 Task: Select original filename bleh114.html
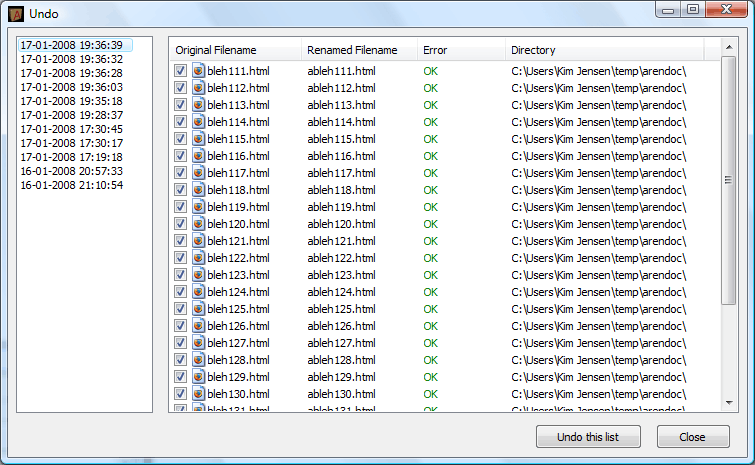[x=238, y=122]
